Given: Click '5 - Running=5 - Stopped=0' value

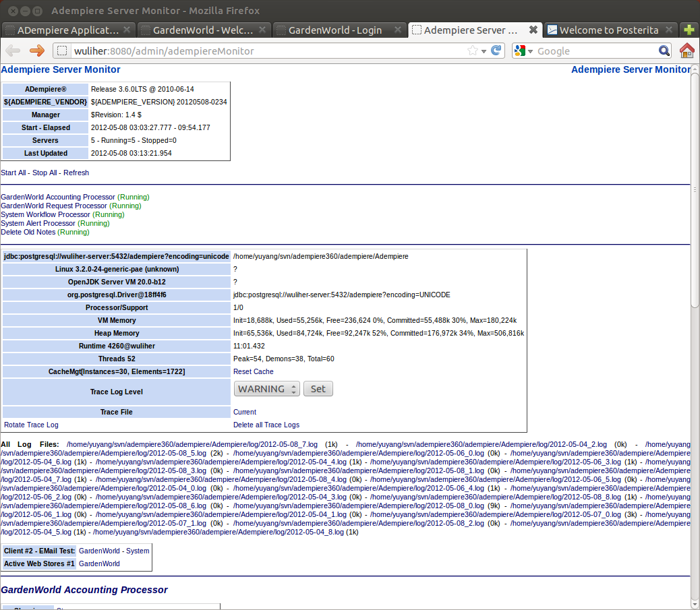Looking at the screenshot, I should (x=134, y=140).
